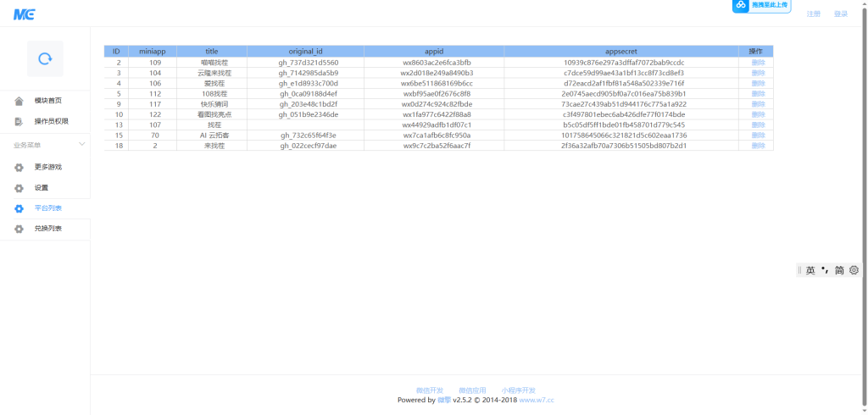The height and width of the screenshot is (415, 868).
Task: Select 平台列表 in the sidebar menu
Action: (47, 208)
